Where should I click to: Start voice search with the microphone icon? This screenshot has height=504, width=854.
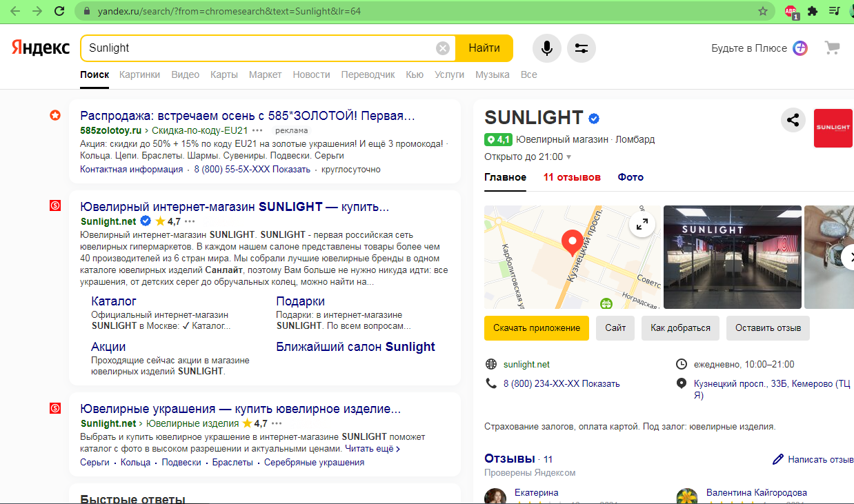click(x=546, y=48)
